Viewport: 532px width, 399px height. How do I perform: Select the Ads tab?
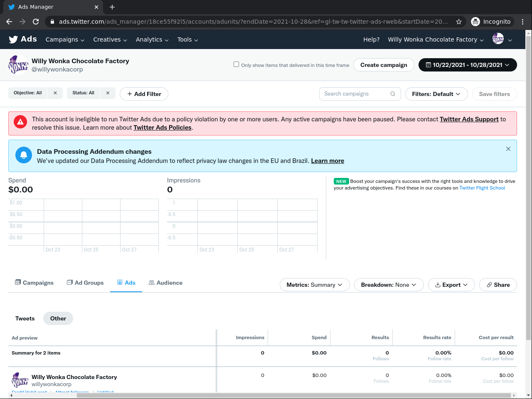[x=126, y=283]
